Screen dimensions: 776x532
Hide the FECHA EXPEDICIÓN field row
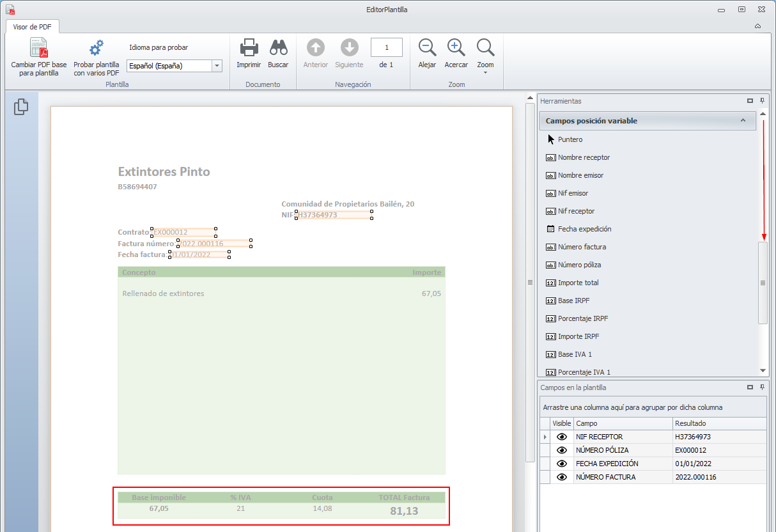click(562, 464)
